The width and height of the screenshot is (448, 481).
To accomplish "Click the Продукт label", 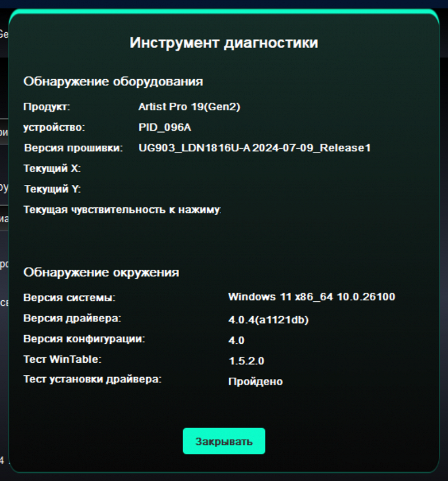I will pyautogui.click(x=47, y=107).
